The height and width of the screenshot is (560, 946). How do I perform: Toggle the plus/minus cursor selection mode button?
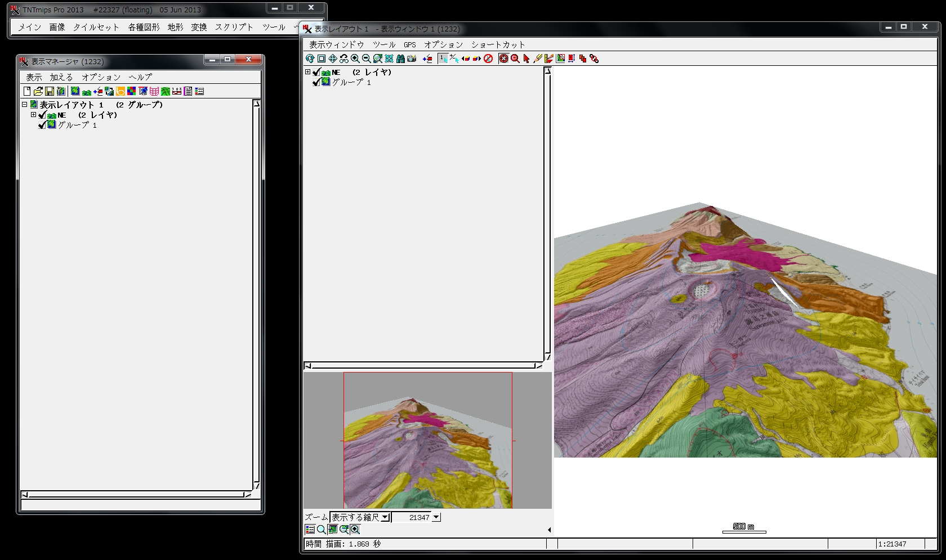coord(454,59)
